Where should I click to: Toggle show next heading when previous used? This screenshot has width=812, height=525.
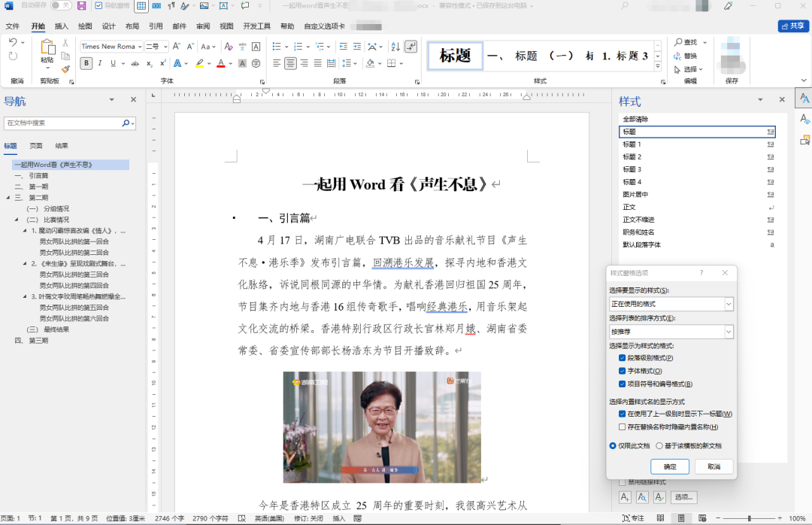click(x=622, y=414)
